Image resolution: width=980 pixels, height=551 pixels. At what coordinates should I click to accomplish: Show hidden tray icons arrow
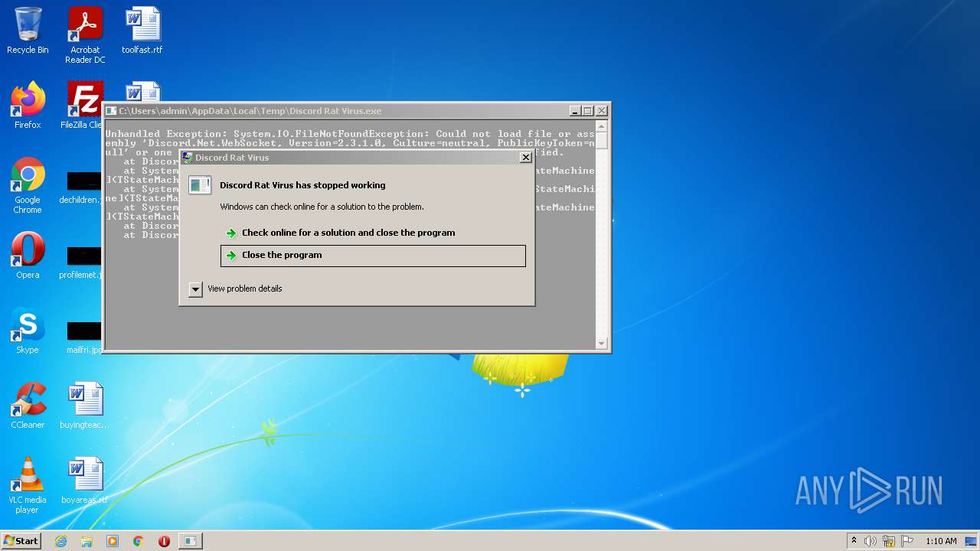coord(854,540)
